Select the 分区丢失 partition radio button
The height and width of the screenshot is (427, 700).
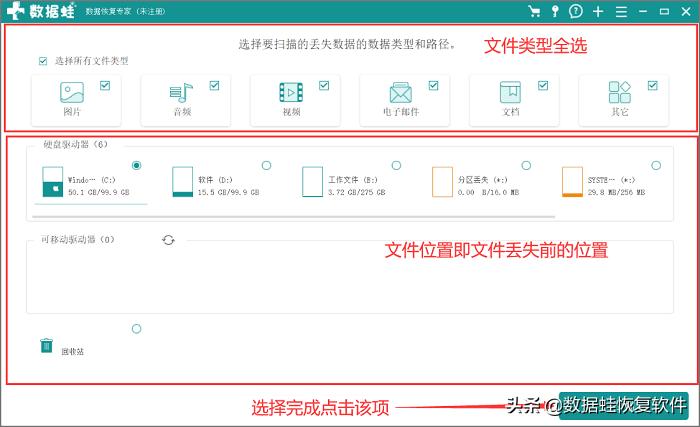[x=526, y=165]
